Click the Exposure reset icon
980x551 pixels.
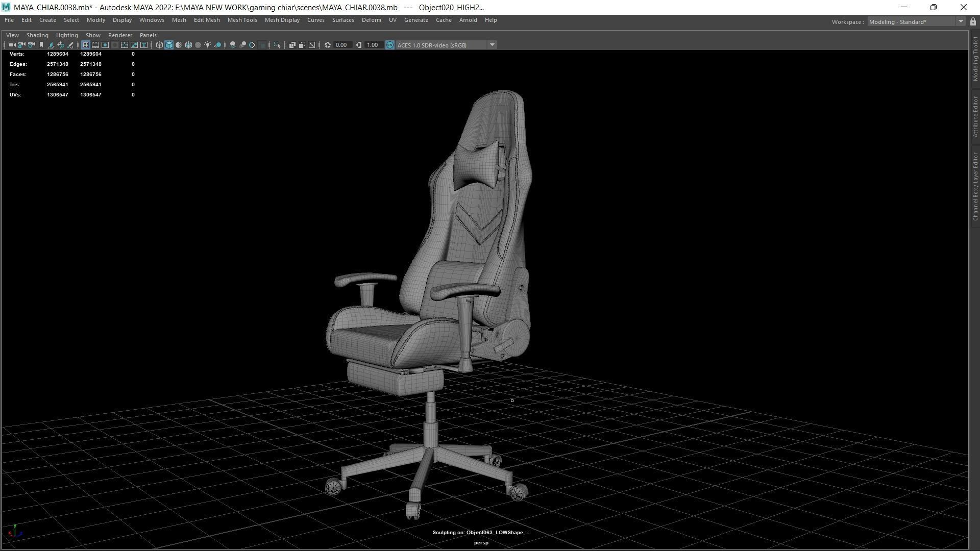pos(328,45)
